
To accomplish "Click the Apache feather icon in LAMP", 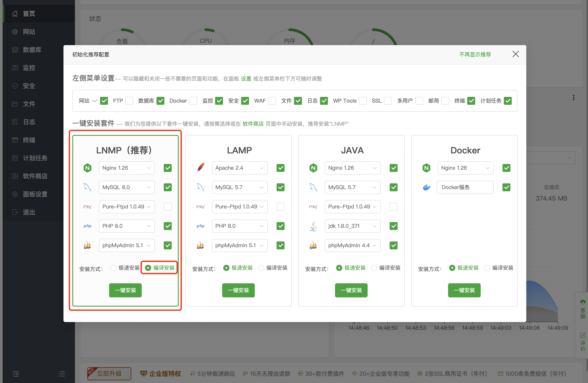I will coord(200,168).
